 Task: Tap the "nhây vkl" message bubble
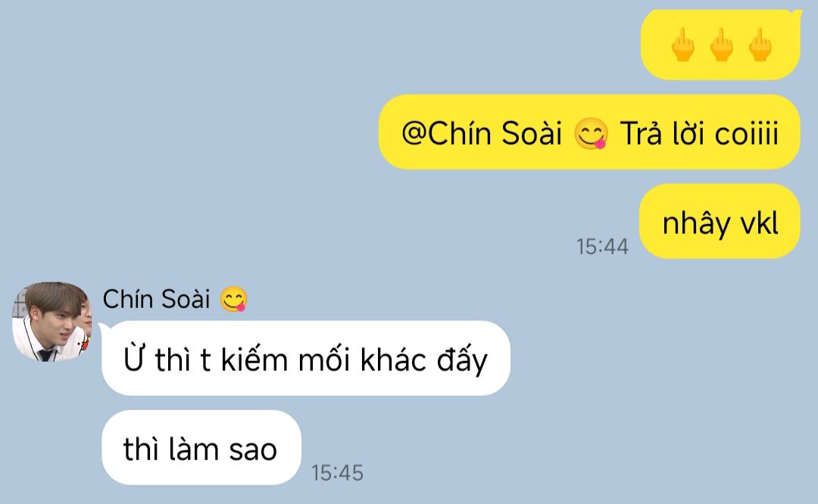pos(720,222)
